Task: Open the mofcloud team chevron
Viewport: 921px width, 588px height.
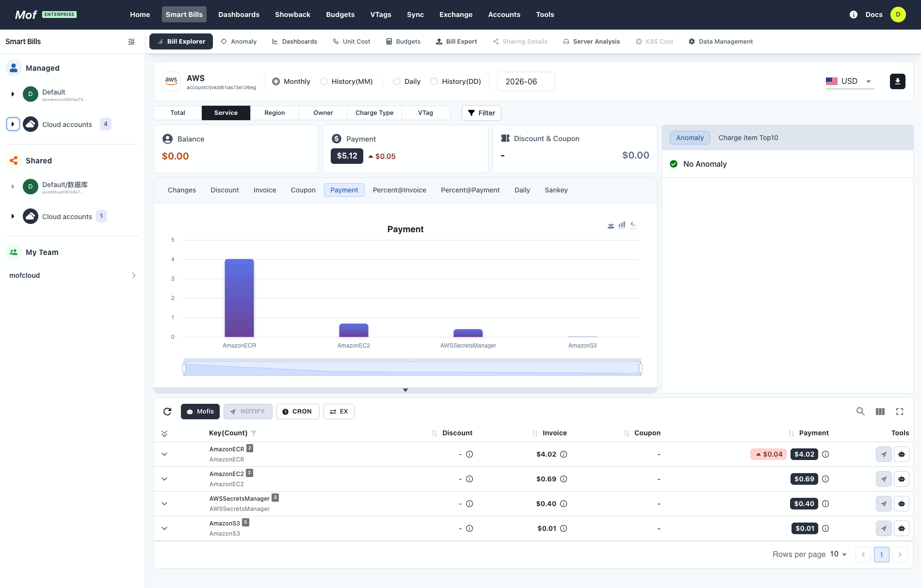Action: tap(134, 275)
